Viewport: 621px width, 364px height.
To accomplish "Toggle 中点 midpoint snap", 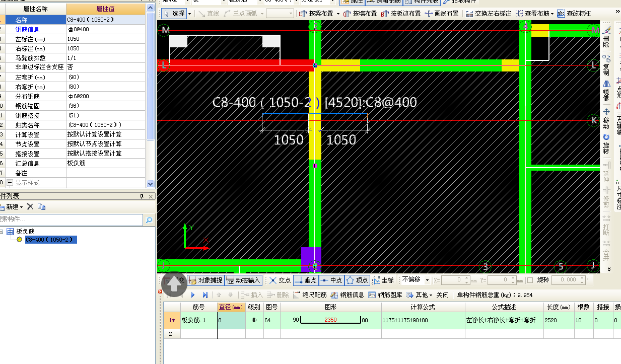I will [331, 280].
